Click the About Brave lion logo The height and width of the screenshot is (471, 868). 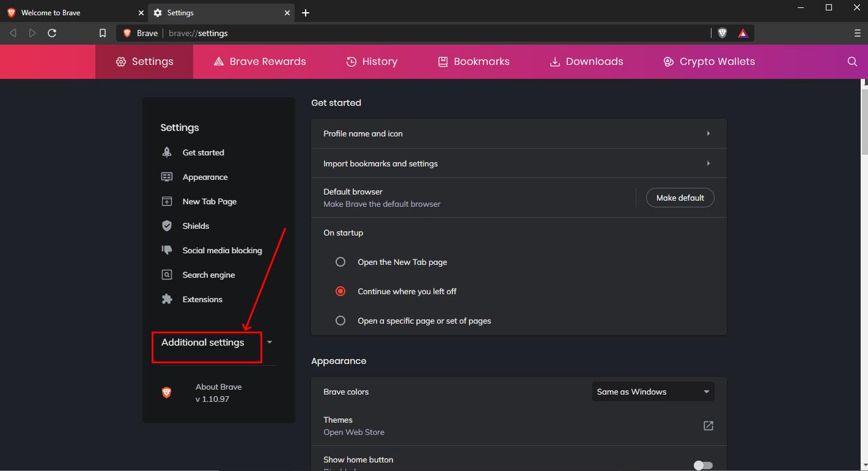click(166, 393)
